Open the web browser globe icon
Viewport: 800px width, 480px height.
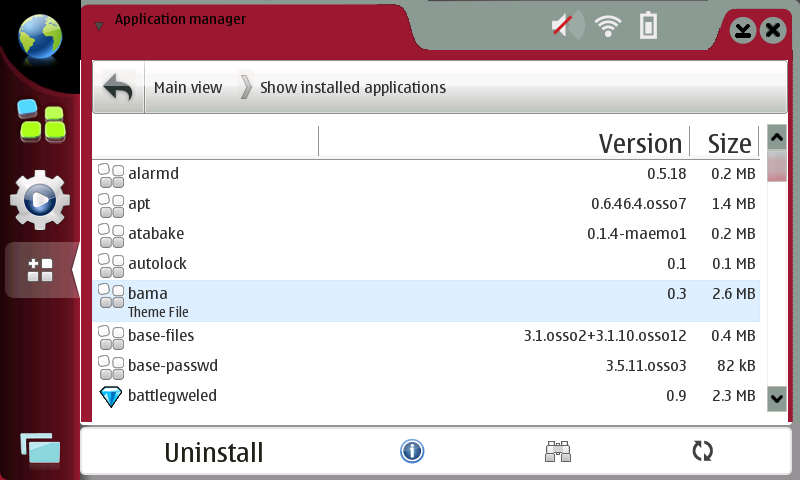[39, 37]
